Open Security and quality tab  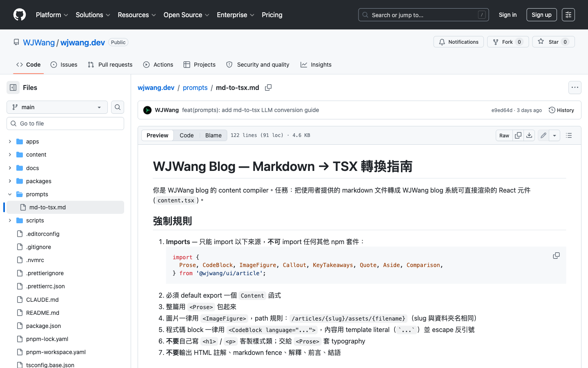point(258,65)
